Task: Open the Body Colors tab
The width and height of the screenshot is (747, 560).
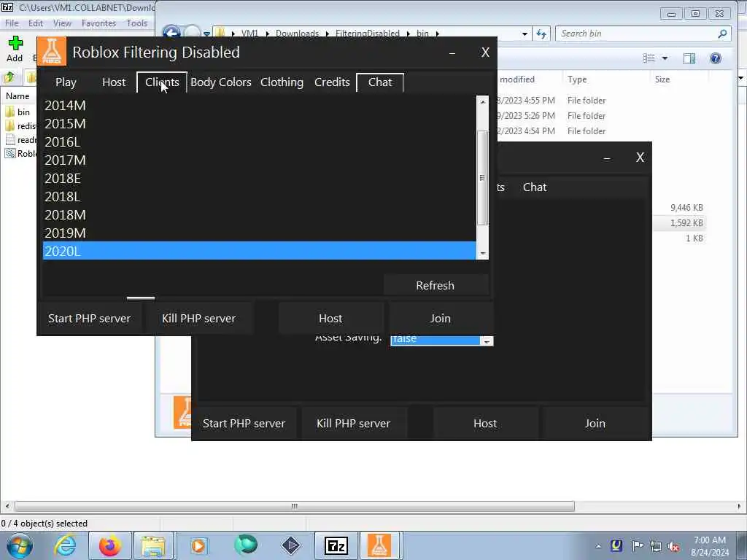Action: pyautogui.click(x=220, y=82)
